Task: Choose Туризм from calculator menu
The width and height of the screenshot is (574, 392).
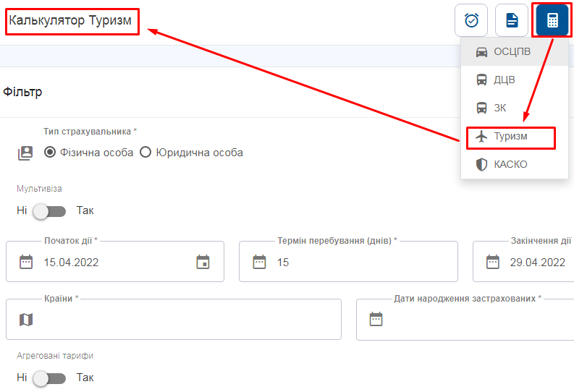Action: (515, 137)
